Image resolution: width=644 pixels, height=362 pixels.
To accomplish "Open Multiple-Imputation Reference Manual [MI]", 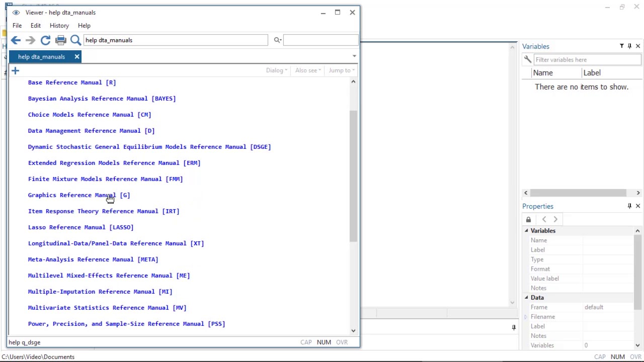I will tap(100, 292).
